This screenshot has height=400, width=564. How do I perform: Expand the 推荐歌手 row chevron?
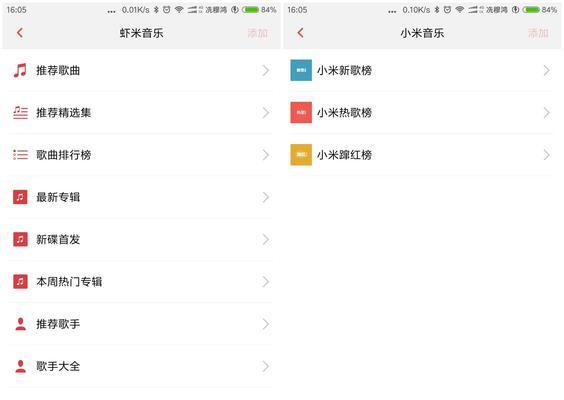pos(265,324)
